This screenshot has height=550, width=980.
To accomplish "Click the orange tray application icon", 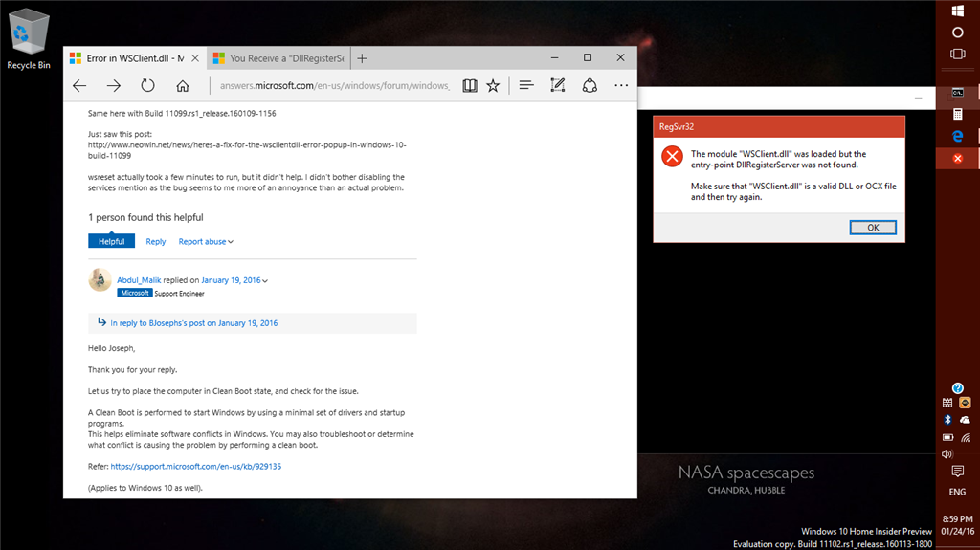I will point(965,403).
